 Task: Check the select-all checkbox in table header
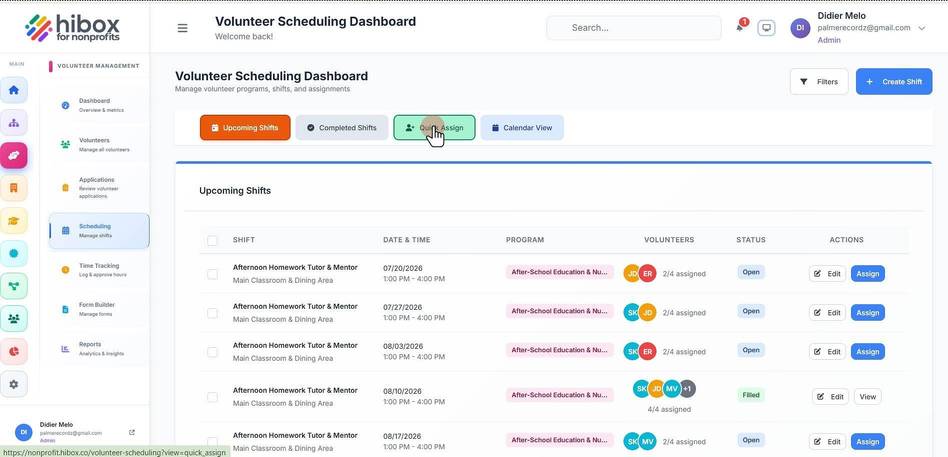pyautogui.click(x=212, y=241)
